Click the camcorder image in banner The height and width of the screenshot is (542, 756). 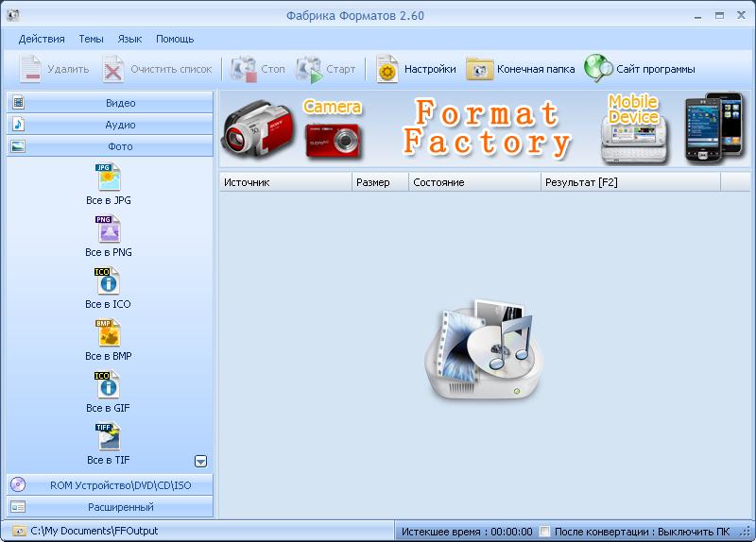(x=258, y=127)
